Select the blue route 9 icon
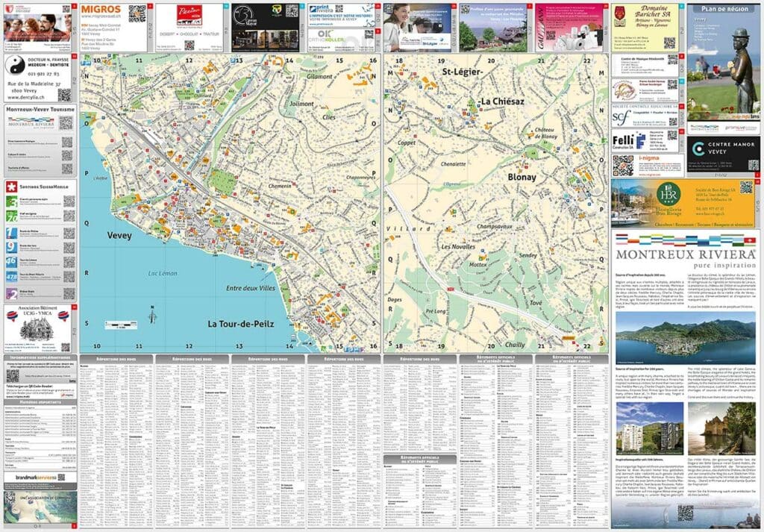The width and height of the screenshot is (764, 532). coord(11,247)
